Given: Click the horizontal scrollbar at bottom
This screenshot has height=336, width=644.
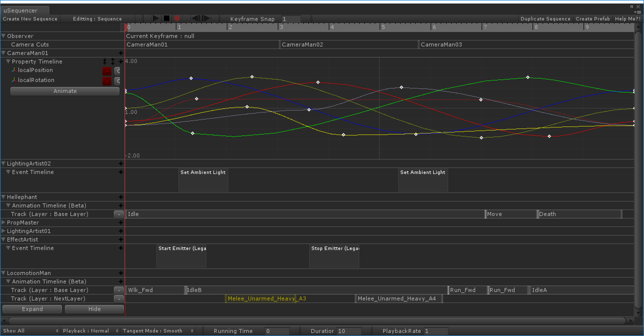Looking at the screenshot, I should pyautogui.click(x=317, y=320).
